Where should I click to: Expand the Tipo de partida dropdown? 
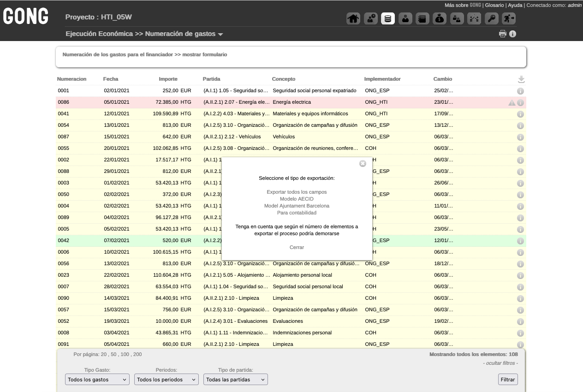236,380
